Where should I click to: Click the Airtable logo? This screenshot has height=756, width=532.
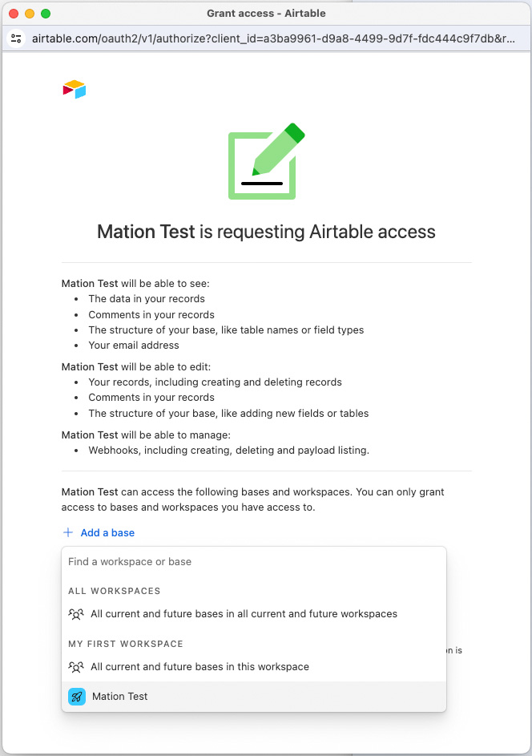(74, 89)
